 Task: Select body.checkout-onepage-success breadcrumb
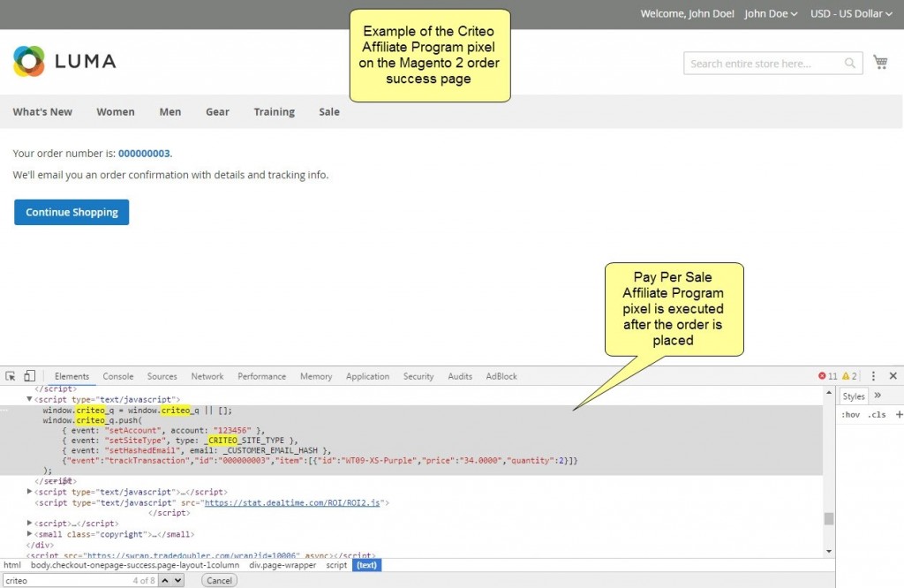tap(135, 565)
